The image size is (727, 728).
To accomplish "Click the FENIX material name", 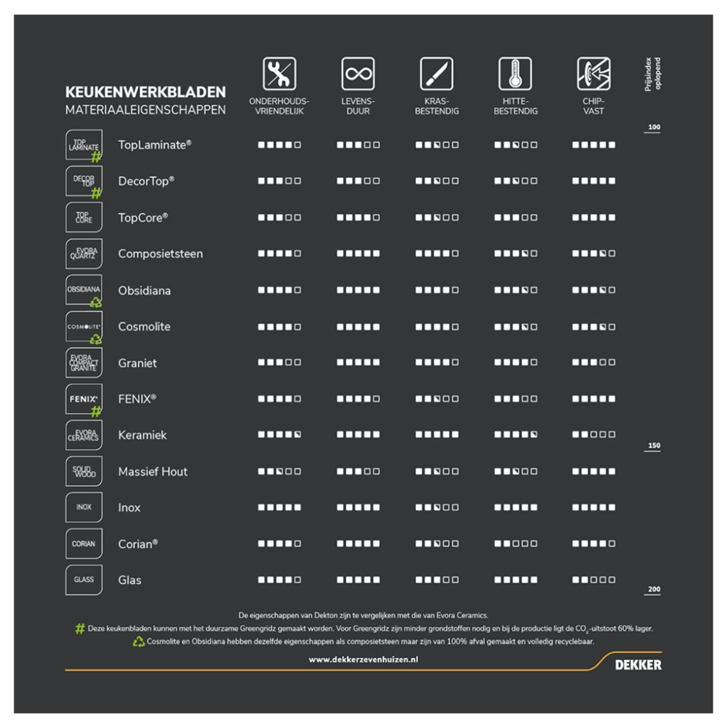I will click(x=137, y=399).
